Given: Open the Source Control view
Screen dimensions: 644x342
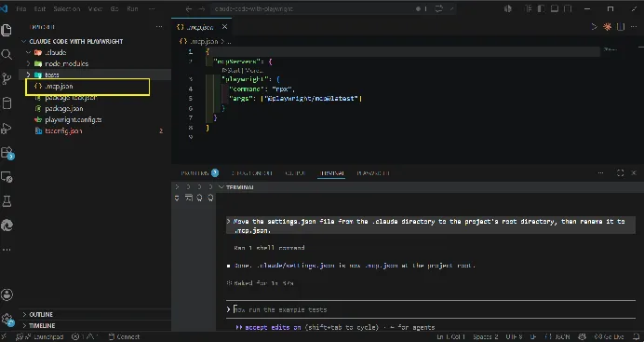Looking at the screenshot, I should [7, 78].
